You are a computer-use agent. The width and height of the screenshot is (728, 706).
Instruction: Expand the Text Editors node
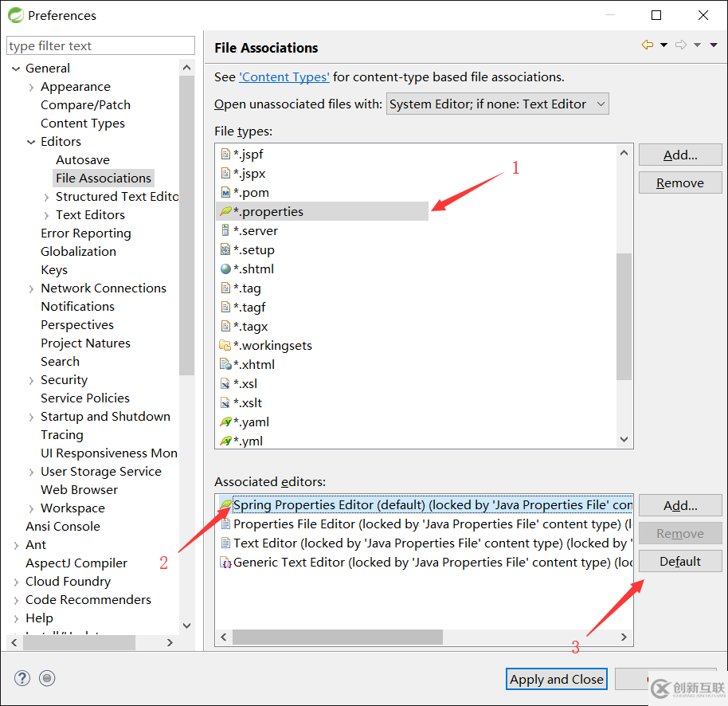[x=46, y=215]
